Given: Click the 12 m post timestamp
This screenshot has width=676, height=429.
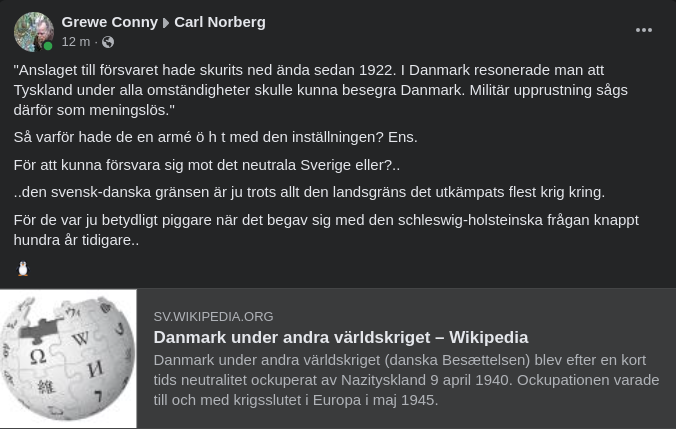Looking at the screenshot, I should [x=75, y=42].
